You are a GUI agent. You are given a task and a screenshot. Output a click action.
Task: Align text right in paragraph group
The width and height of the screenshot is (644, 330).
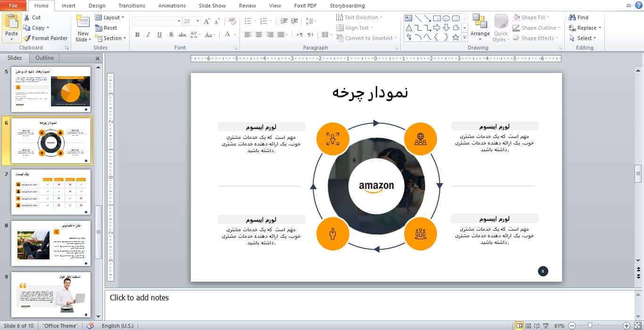coord(270,34)
